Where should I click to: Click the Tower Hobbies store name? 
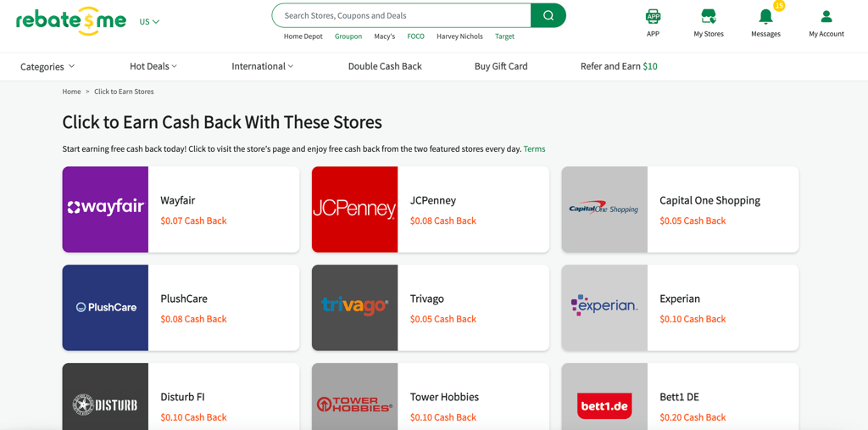coord(444,397)
